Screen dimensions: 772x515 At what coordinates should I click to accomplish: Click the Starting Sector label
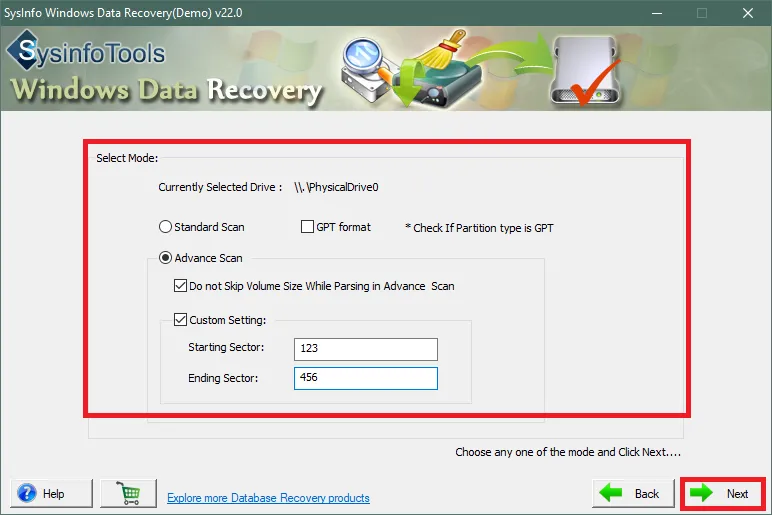[226, 347]
